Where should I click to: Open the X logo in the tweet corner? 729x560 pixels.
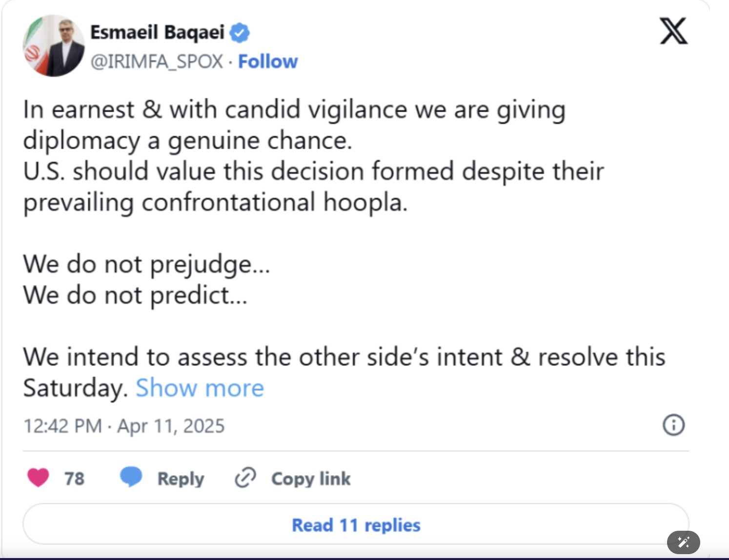[x=673, y=31]
